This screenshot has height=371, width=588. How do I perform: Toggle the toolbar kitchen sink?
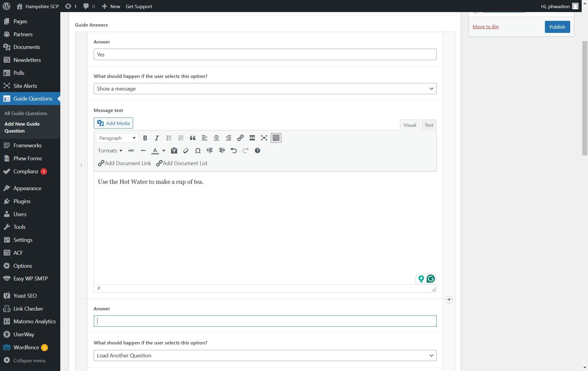[276, 138]
